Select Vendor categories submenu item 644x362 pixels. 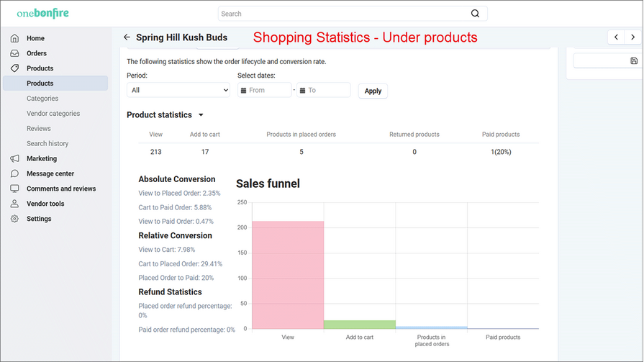coord(53,114)
